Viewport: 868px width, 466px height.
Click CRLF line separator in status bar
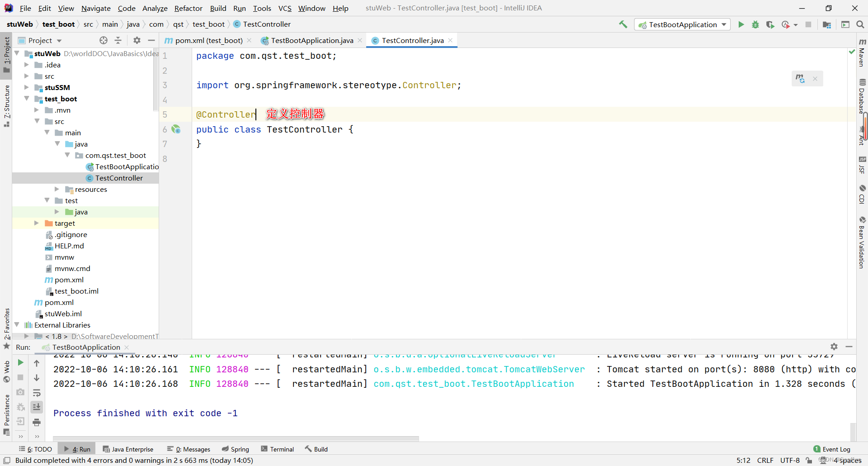pyautogui.click(x=765, y=460)
